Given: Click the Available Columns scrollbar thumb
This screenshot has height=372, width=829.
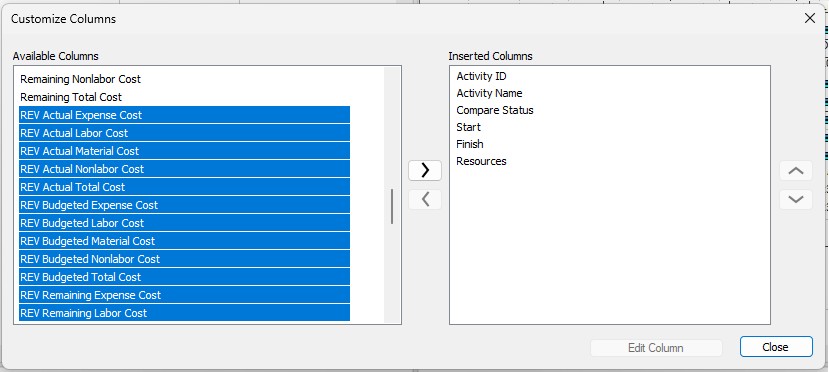Looking at the screenshot, I should (392, 207).
